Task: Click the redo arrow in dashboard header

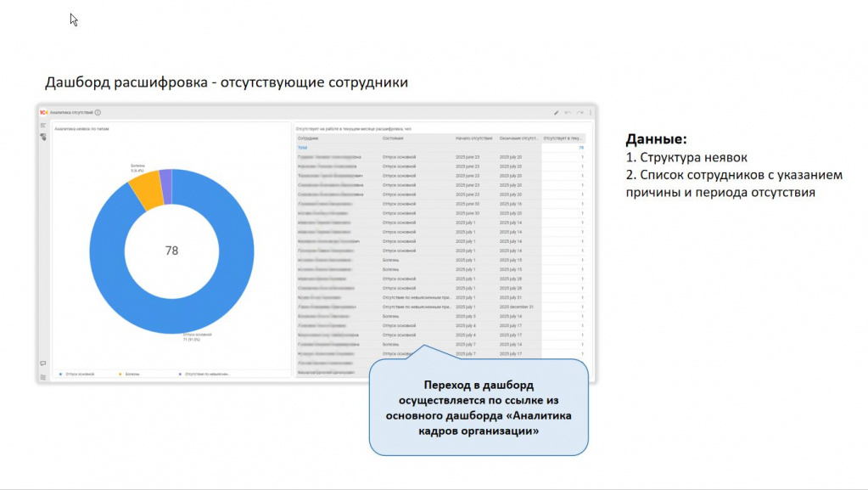Action: [580, 113]
